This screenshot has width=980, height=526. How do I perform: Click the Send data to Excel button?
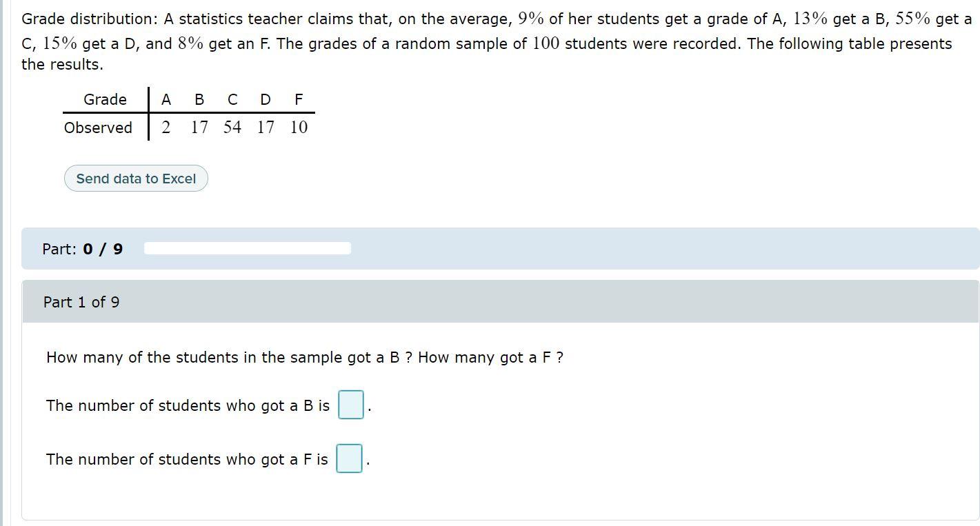135,178
